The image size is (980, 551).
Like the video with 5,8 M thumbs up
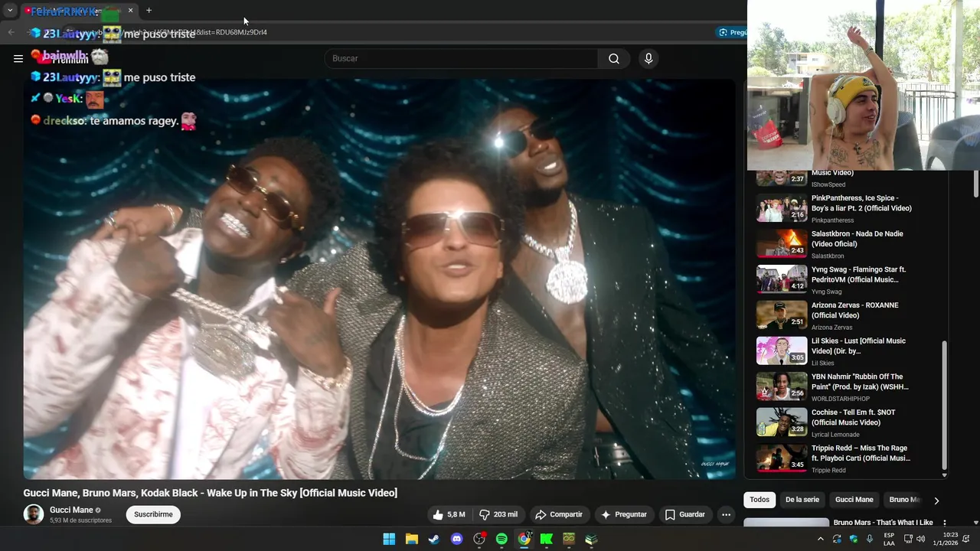click(x=449, y=514)
